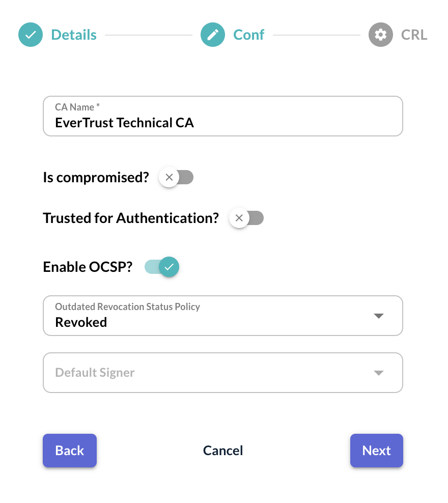Toggle the Is compromised switch
Screen dimensions: 448x503
pos(176,178)
